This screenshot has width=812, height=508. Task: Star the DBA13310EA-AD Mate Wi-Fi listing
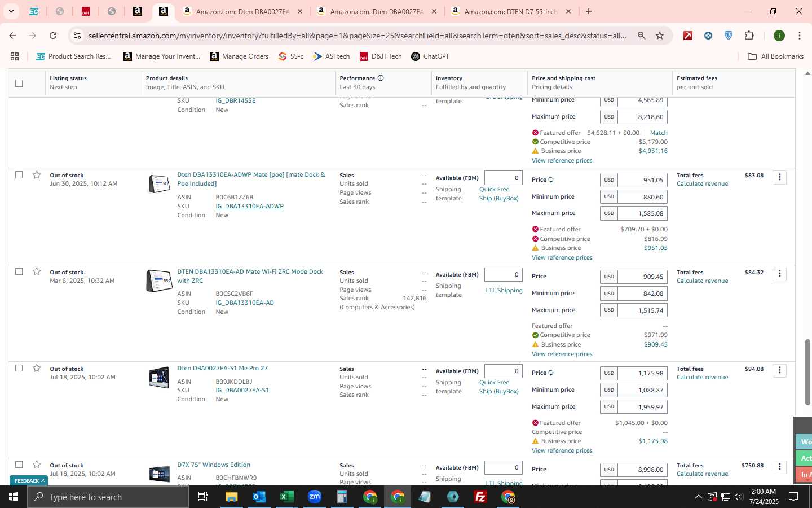[x=37, y=271]
